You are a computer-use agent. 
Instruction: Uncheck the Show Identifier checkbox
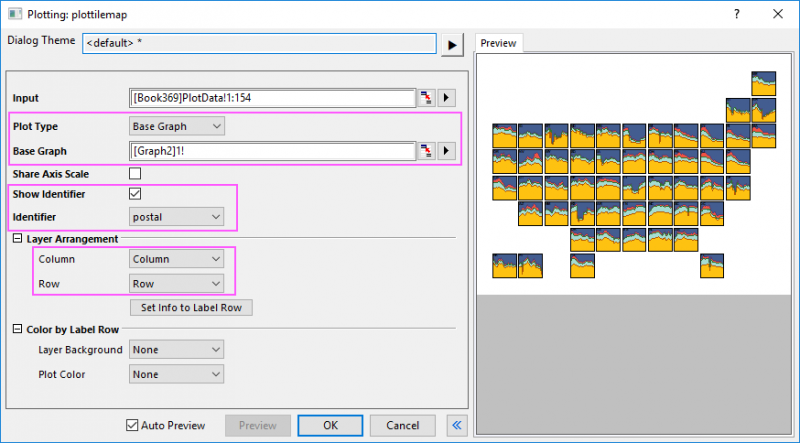point(135,194)
